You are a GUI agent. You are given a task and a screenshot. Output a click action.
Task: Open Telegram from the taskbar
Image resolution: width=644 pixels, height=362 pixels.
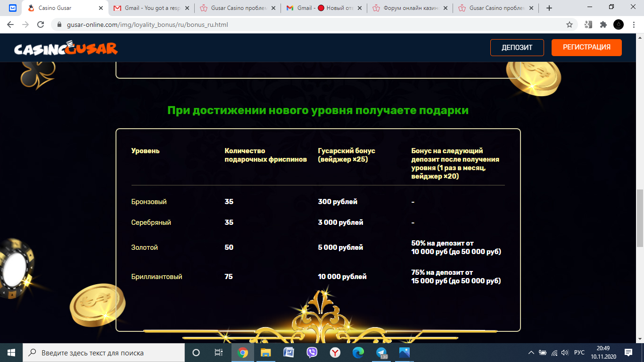[x=381, y=353]
